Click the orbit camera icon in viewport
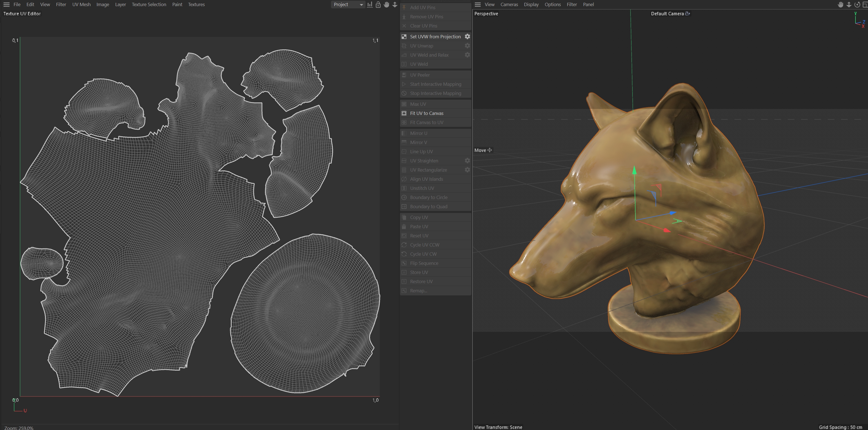Image resolution: width=868 pixels, height=430 pixels. [x=857, y=4]
